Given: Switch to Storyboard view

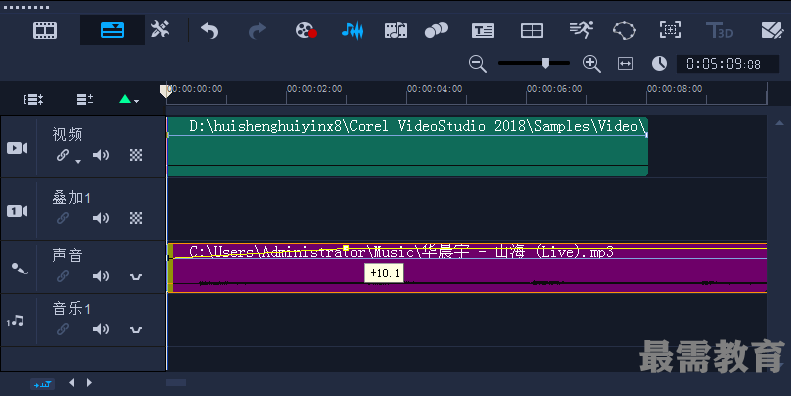Looking at the screenshot, I should coord(45,30).
